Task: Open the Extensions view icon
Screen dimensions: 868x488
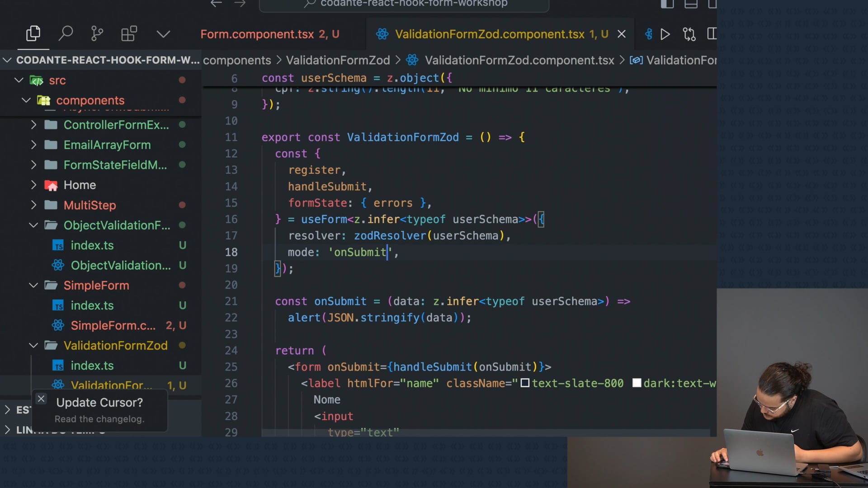Action: pyautogui.click(x=129, y=34)
